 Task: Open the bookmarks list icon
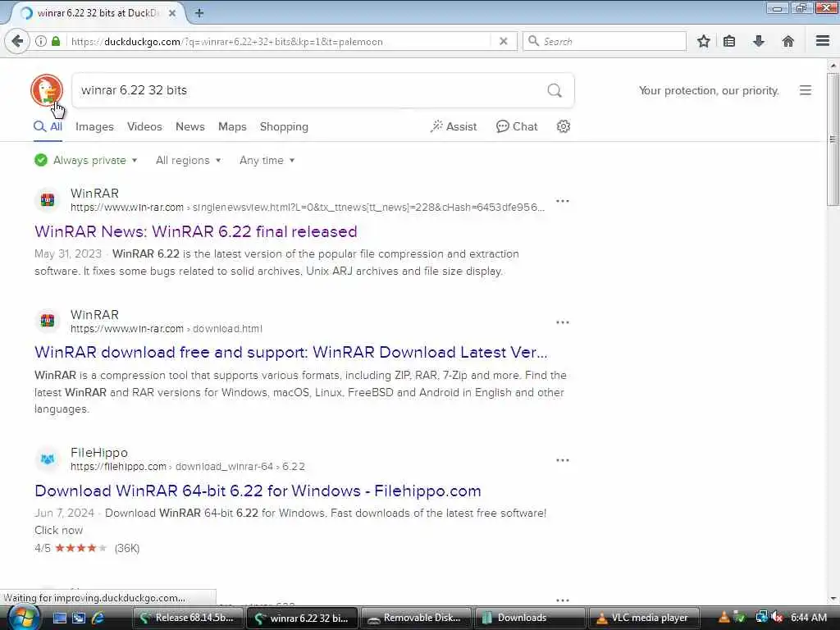click(729, 41)
